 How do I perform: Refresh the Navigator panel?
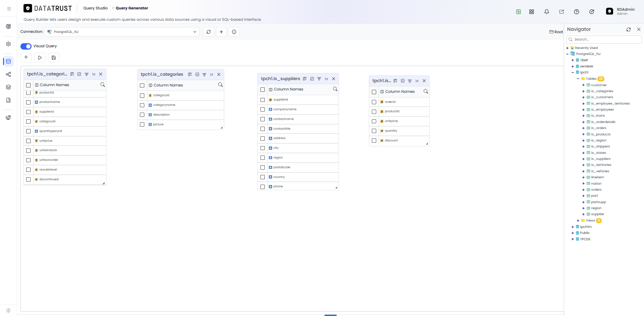click(x=629, y=29)
